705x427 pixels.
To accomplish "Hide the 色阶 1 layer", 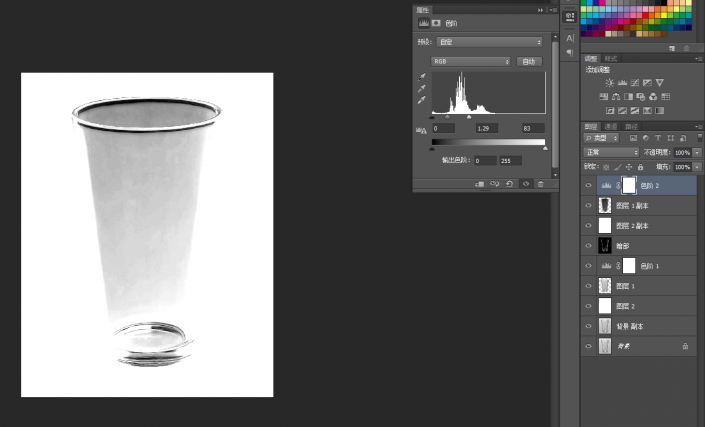I will (x=589, y=266).
